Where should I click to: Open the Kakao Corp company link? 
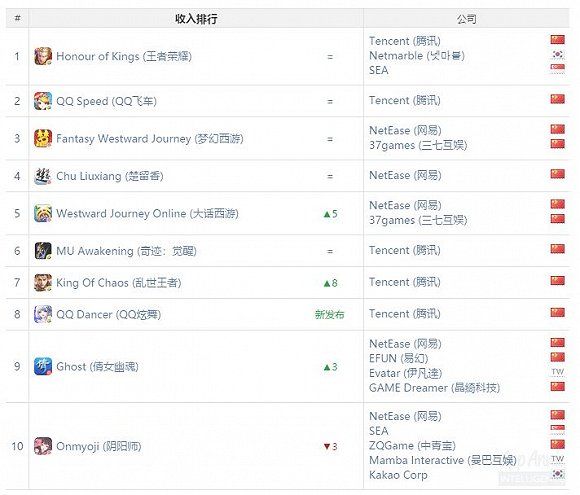(398, 475)
